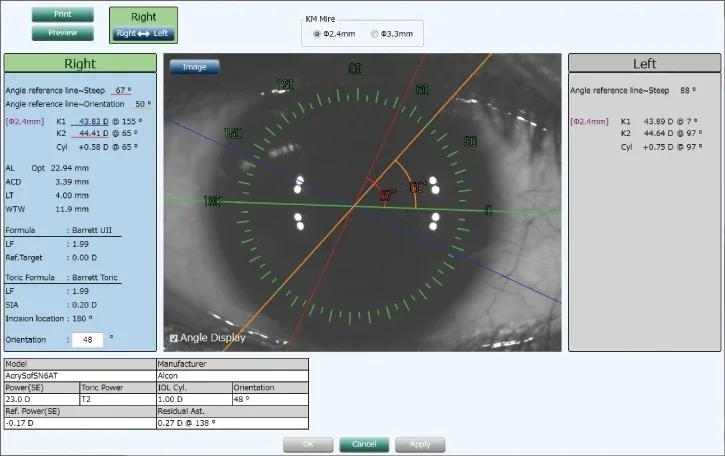Click the K1 value 43.83 D
The height and width of the screenshot is (456, 725).
93,121
